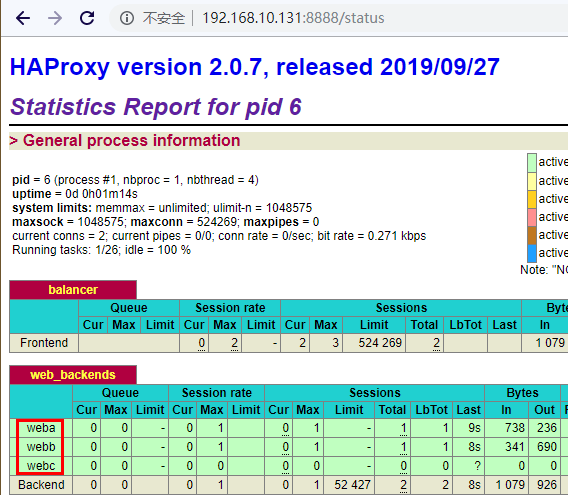Image resolution: width=568 pixels, height=495 pixels.
Task: Click Frontend sessions total value 2
Action: [x=436, y=342]
